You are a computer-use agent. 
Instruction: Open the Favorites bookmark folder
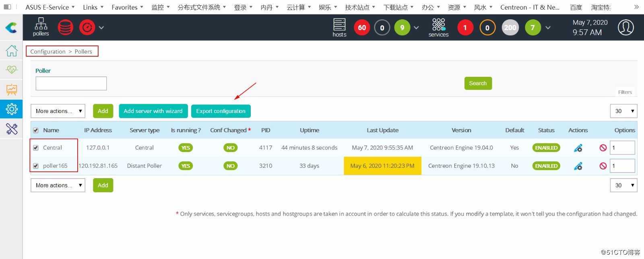click(127, 7)
